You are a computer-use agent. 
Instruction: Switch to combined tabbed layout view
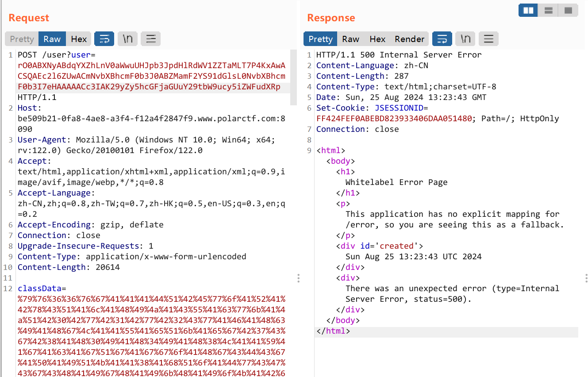568,10
